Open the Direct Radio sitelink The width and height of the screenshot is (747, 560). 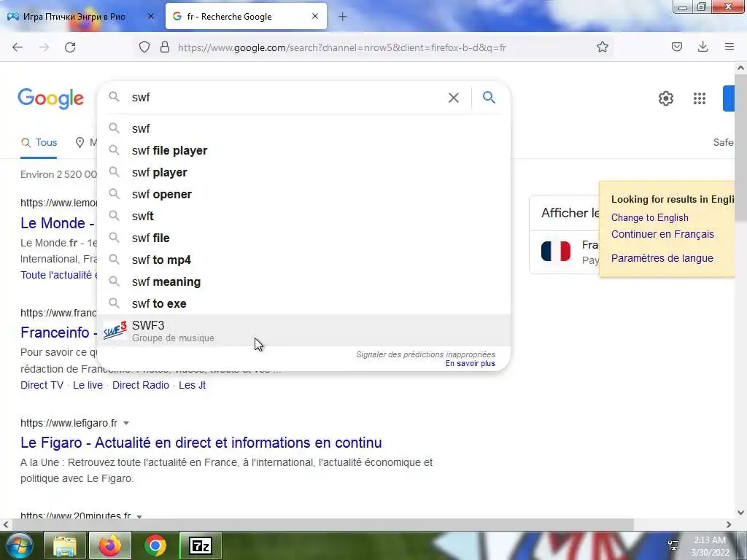(141, 385)
